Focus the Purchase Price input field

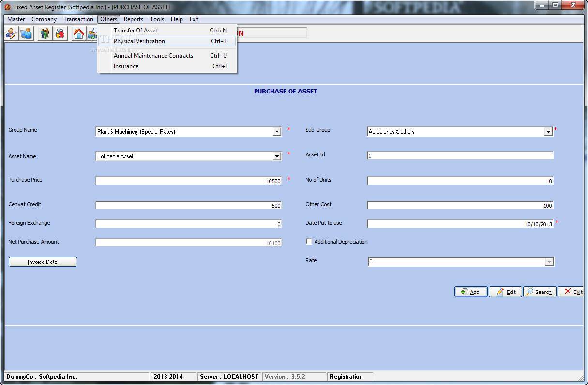click(x=189, y=181)
